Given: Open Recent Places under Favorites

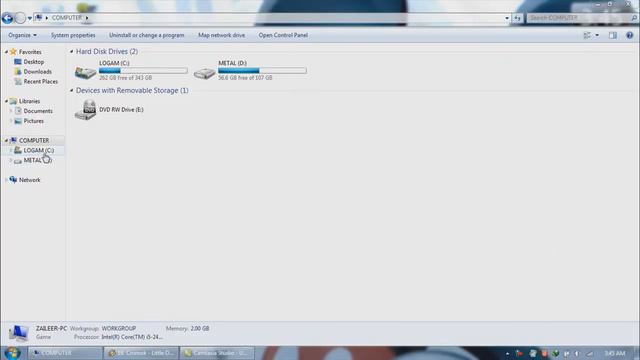Looking at the screenshot, I should 40,82.
